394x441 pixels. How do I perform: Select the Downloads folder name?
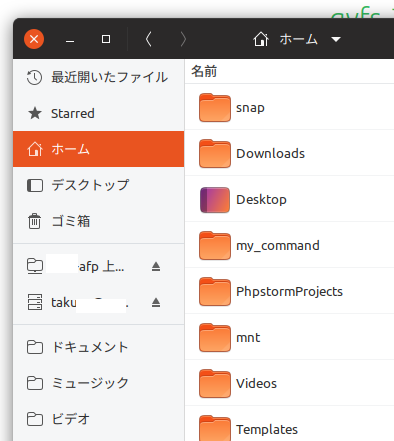click(x=270, y=153)
